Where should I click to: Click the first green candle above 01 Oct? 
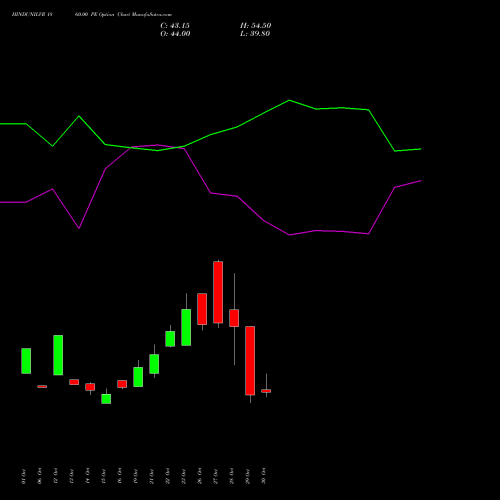tap(26, 361)
